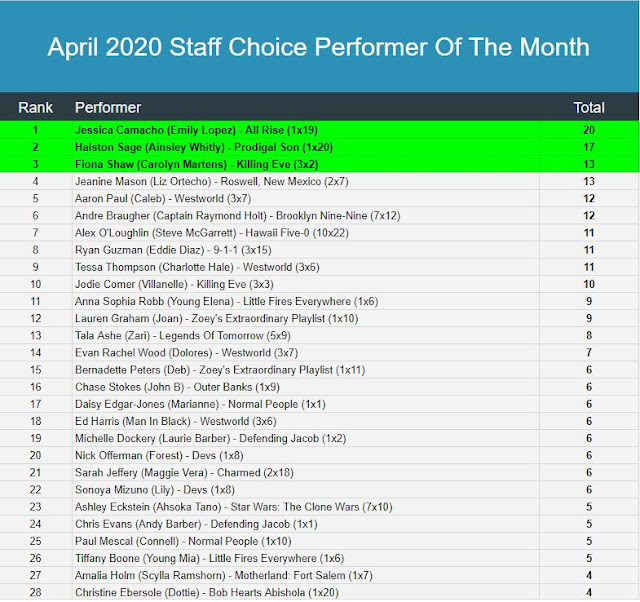Click the April 2020 Staff Choice title

coord(318,47)
